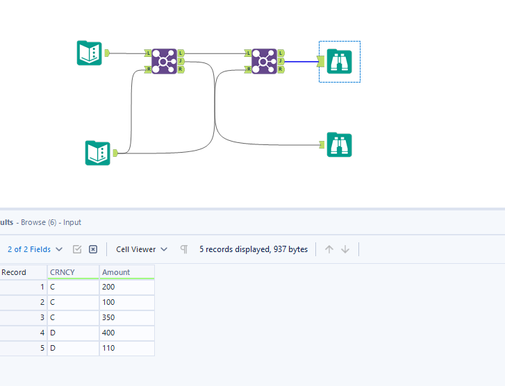This screenshot has height=386, width=505.
Task: Expand the Cell Viewer dropdown
Action: [141, 249]
